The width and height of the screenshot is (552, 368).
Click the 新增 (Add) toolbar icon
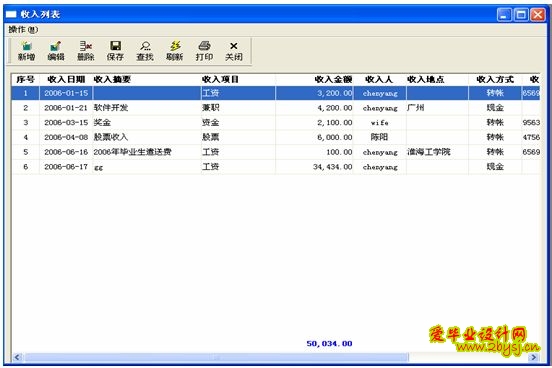(26, 51)
